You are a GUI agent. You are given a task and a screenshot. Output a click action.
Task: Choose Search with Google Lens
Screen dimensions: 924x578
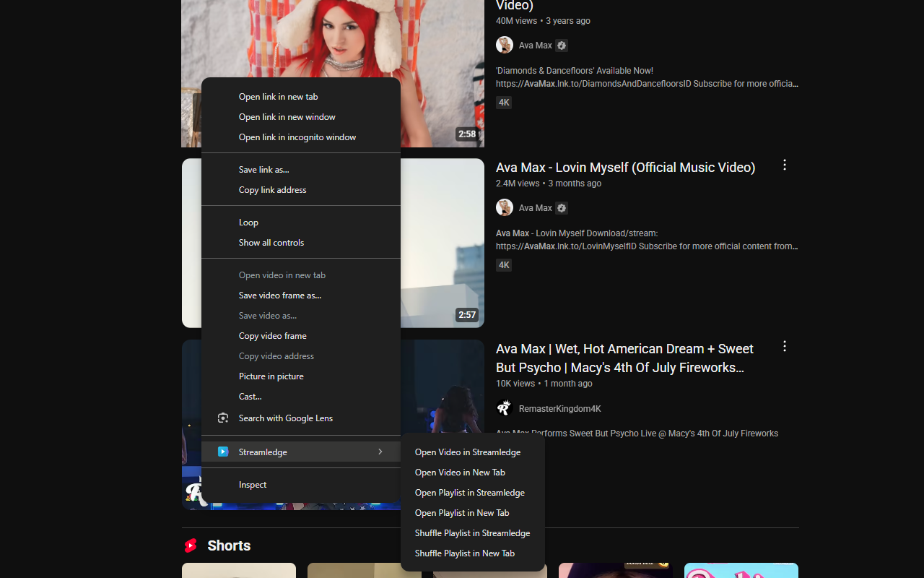[x=301, y=418]
